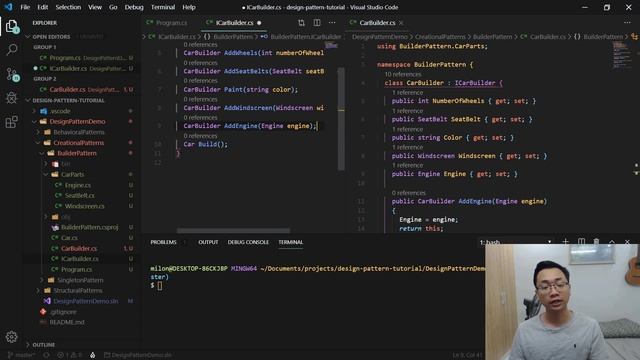This screenshot has width=640, height=360.
Task: Open the Help menu
Action: click(189, 7)
